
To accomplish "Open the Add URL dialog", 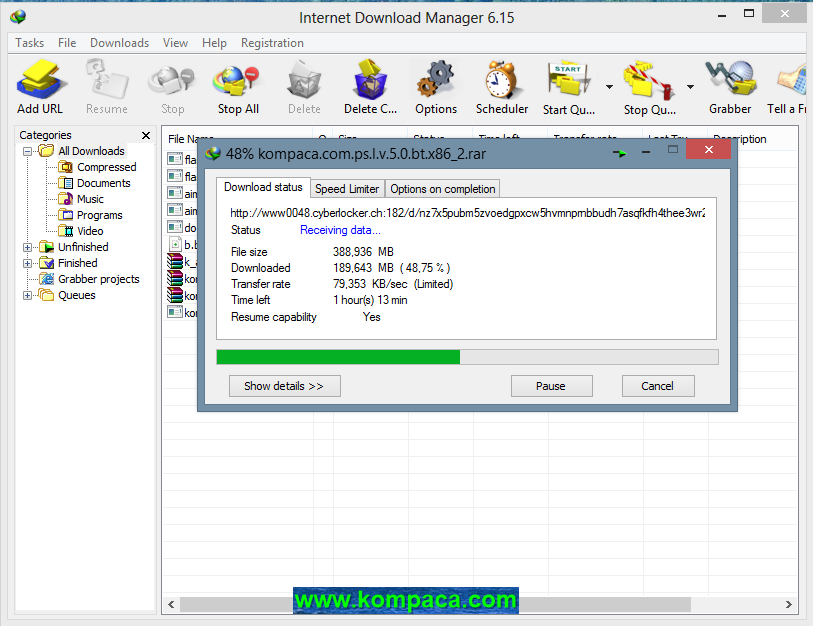I will [40, 85].
